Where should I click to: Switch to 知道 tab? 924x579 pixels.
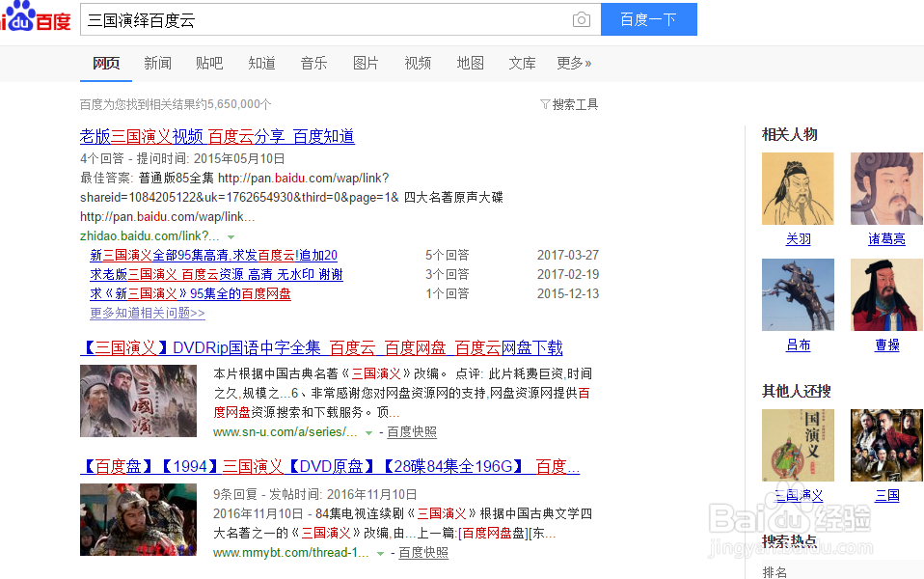[x=261, y=63]
